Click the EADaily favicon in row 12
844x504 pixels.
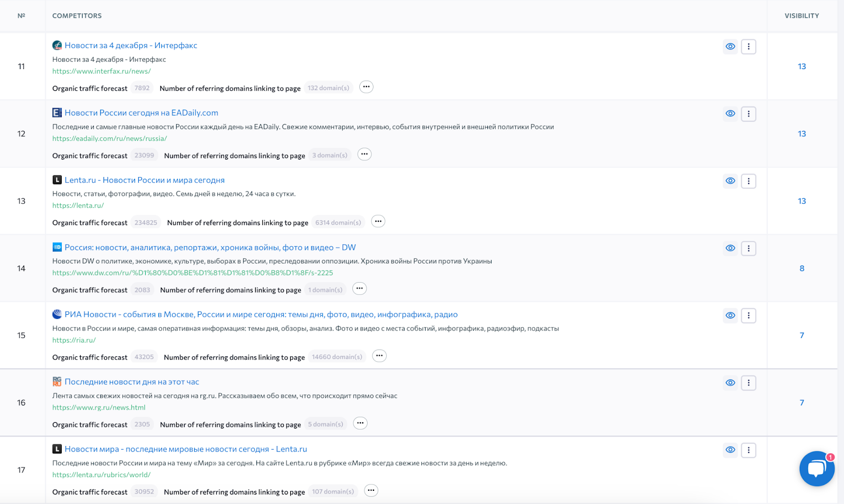click(57, 113)
